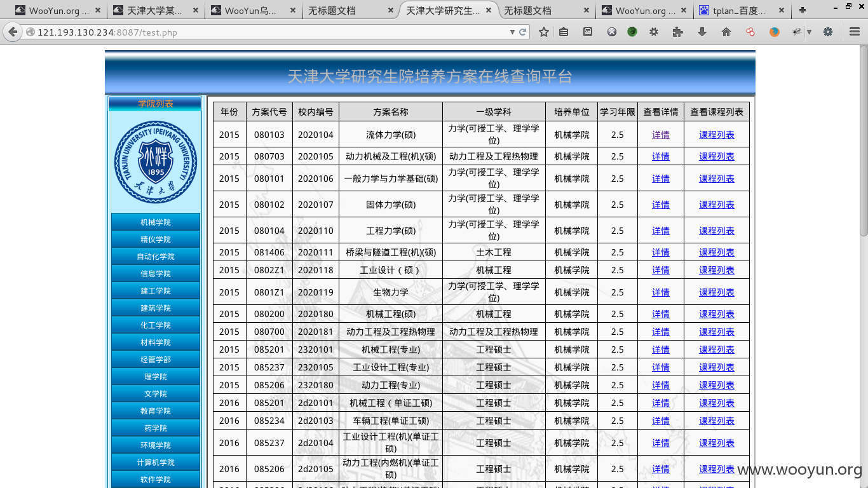Click the 学院列表 sidebar header

[x=156, y=104]
